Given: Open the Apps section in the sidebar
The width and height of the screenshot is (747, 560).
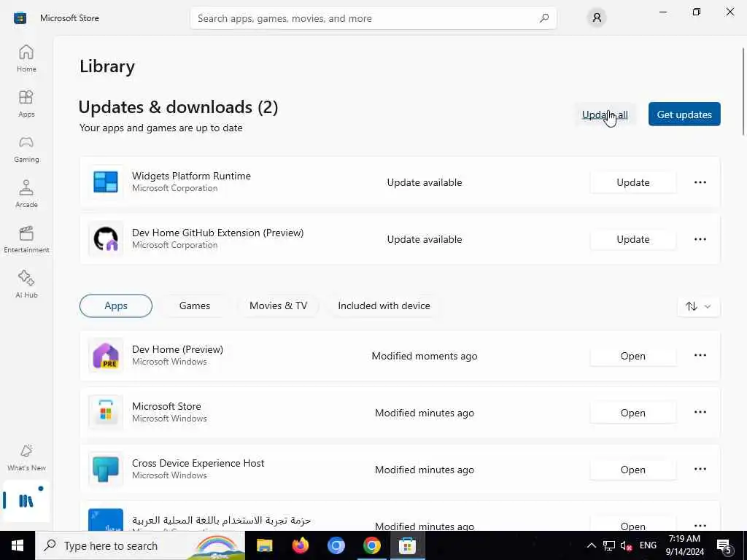Looking at the screenshot, I should tap(26, 104).
